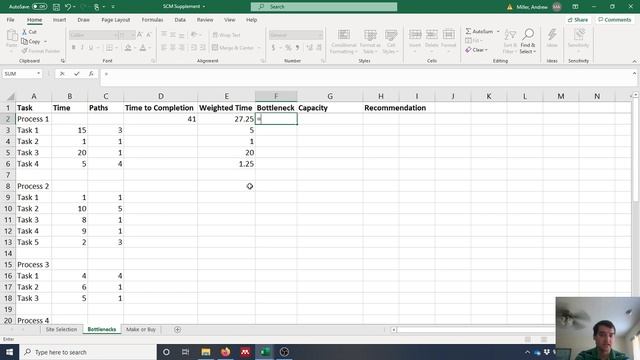Apply Percent Style

pyautogui.click(x=288, y=48)
